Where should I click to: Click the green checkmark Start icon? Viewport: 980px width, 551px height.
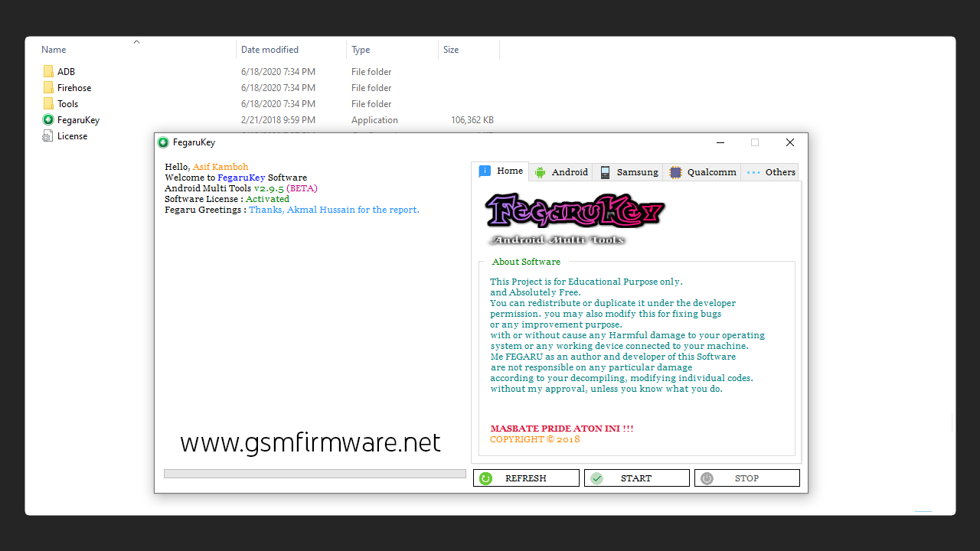pos(596,478)
